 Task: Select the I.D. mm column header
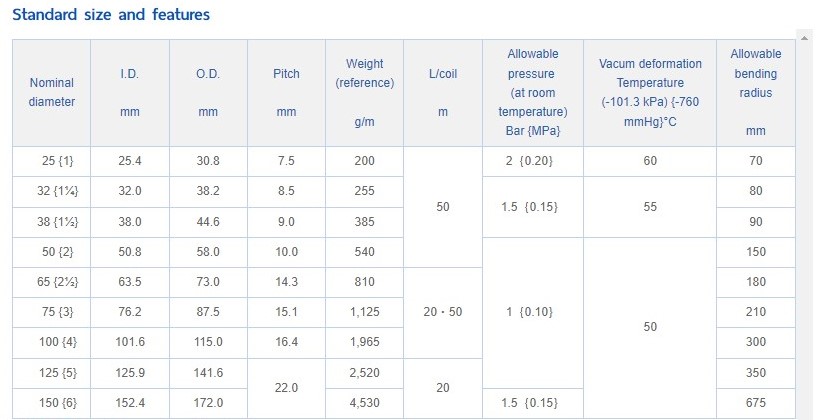click(130, 93)
